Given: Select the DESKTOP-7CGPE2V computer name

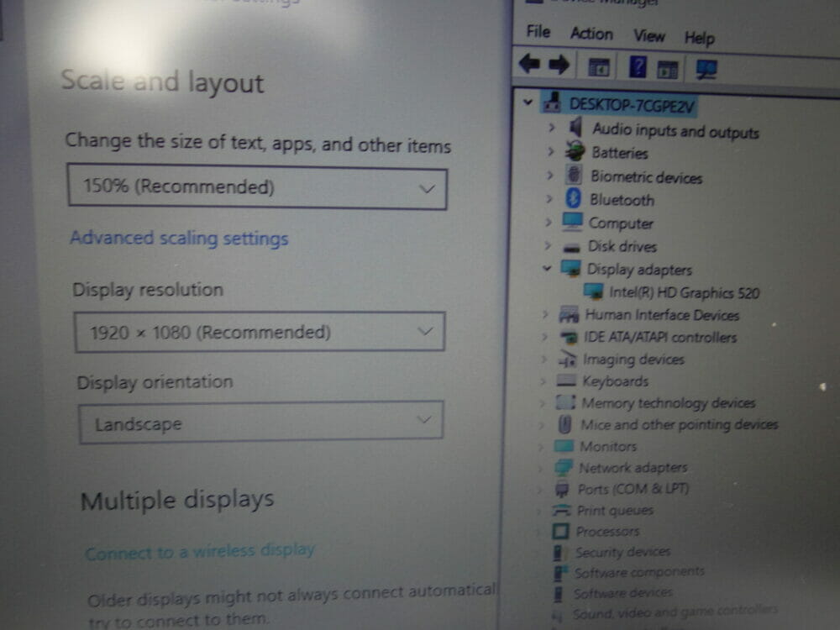Looking at the screenshot, I should [x=632, y=105].
